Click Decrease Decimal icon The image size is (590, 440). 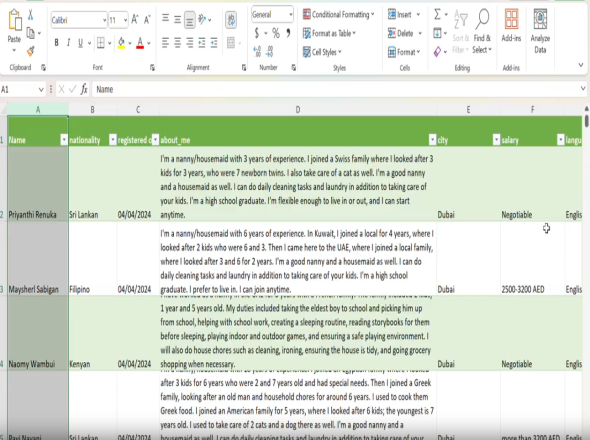(269, 51)
